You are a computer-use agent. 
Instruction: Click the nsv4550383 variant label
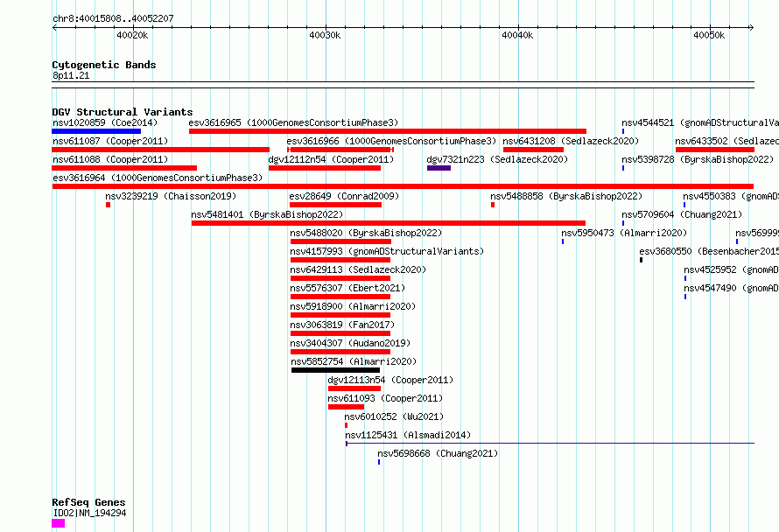pos(731,196)
